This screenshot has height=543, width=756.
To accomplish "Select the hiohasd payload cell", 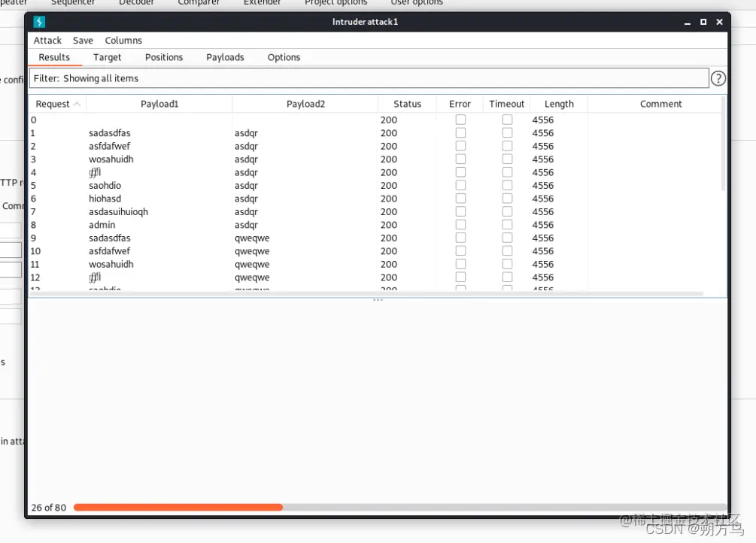I will [x=105, y=199].
